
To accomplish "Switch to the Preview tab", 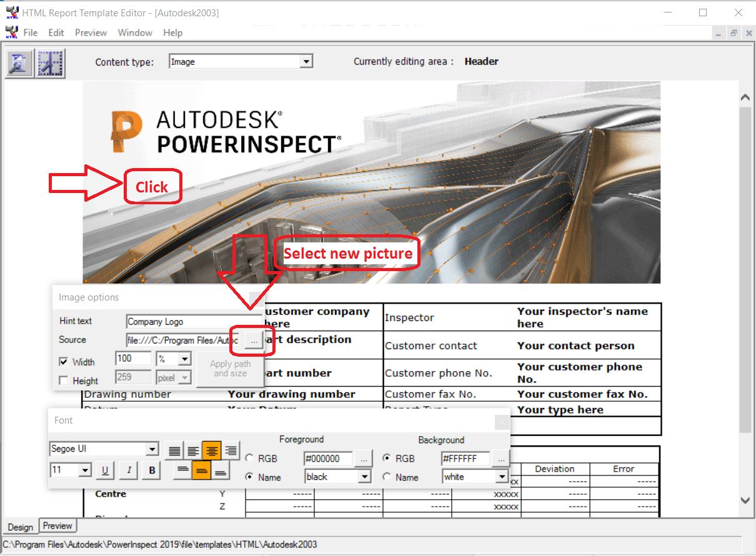I will coord(57,526).
